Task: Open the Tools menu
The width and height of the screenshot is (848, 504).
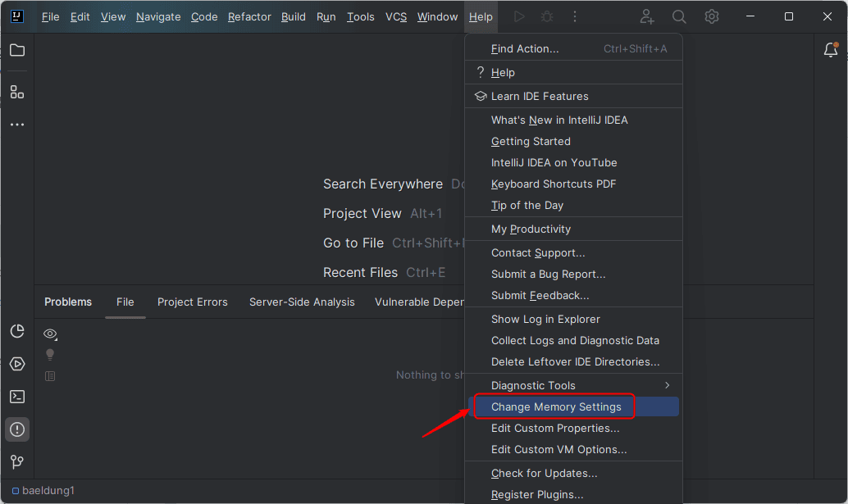Action: (x=360, y=16)
